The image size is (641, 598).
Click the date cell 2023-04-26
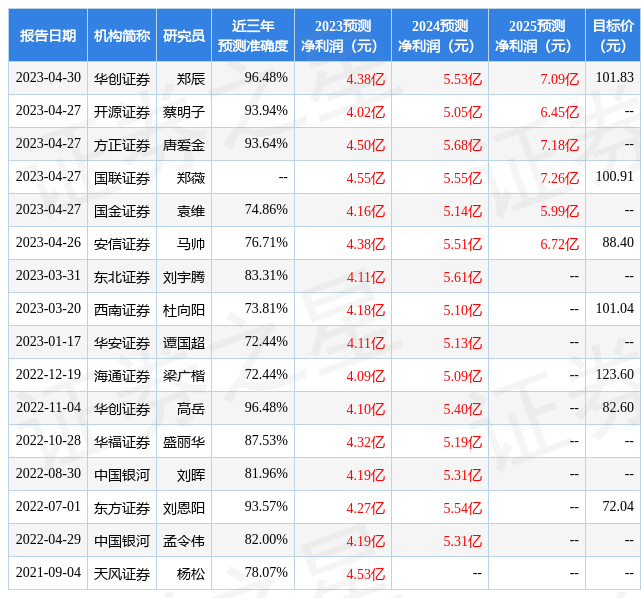point(48,242)
